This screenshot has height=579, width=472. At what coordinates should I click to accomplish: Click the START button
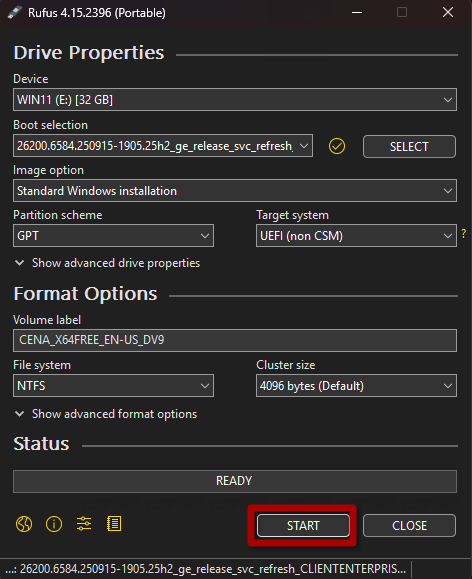coord(303,525)
